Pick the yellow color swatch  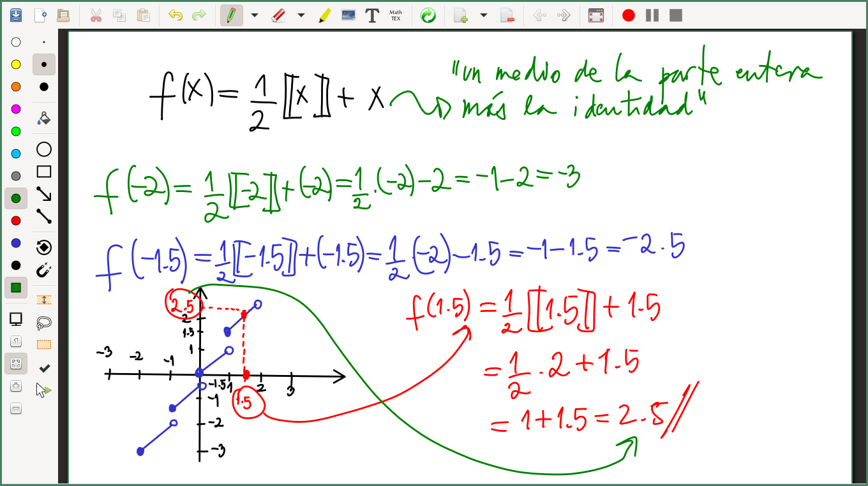pos(16,64)
